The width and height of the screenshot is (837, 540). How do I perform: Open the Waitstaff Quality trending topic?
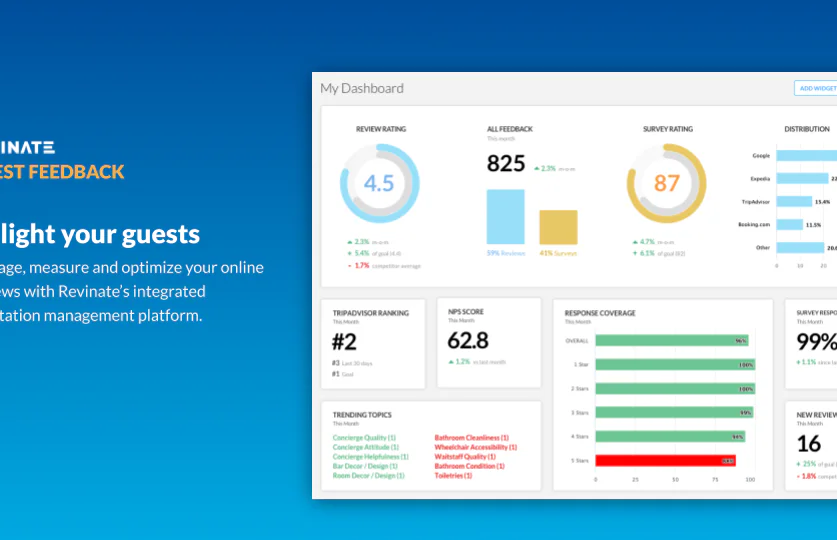coord(465,457)
